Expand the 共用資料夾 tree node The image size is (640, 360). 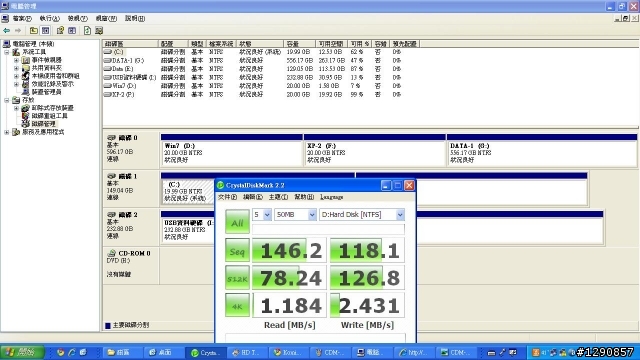pyautogui.click(x=16, y=68)
